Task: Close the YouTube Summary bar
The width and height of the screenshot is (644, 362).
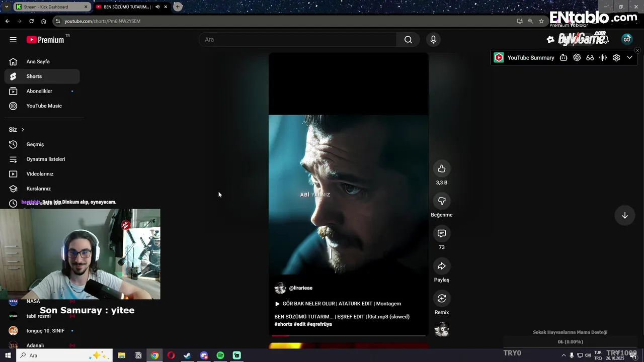Action: coord(637,50)
